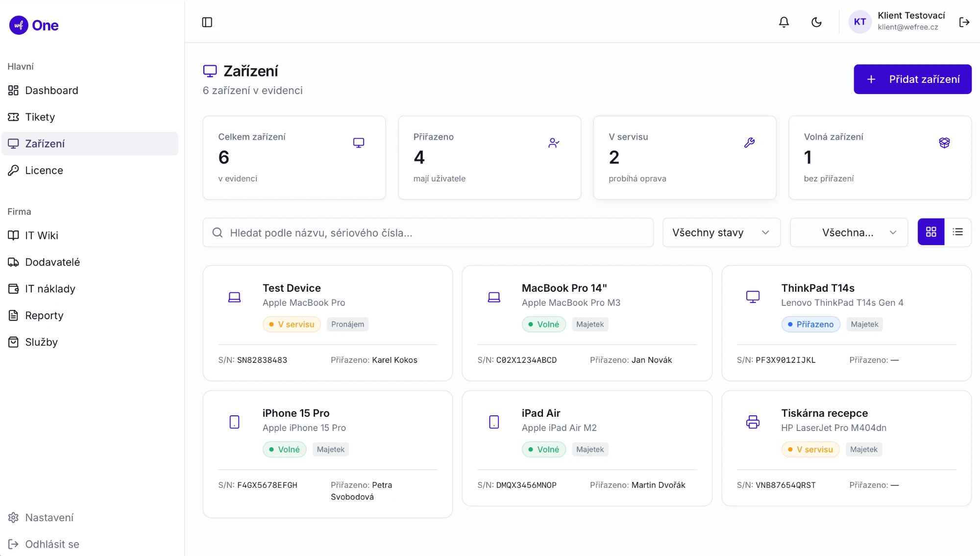The width and height of the screenshot is (980, 556).
Task: Open the notifications bell
Action: 784,22
